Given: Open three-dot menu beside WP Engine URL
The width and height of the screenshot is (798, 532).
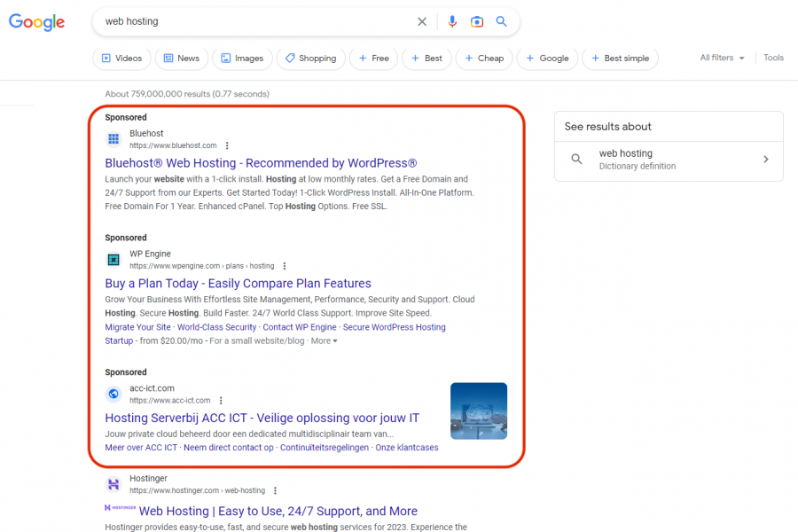Looking at the screenshot, I should (x=285, y=266).
